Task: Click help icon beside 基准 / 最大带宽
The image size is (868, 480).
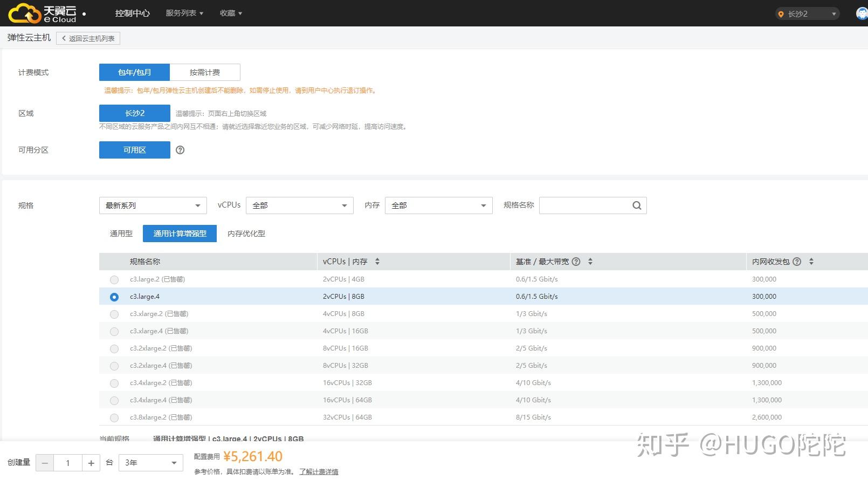Action: [576, 262]
